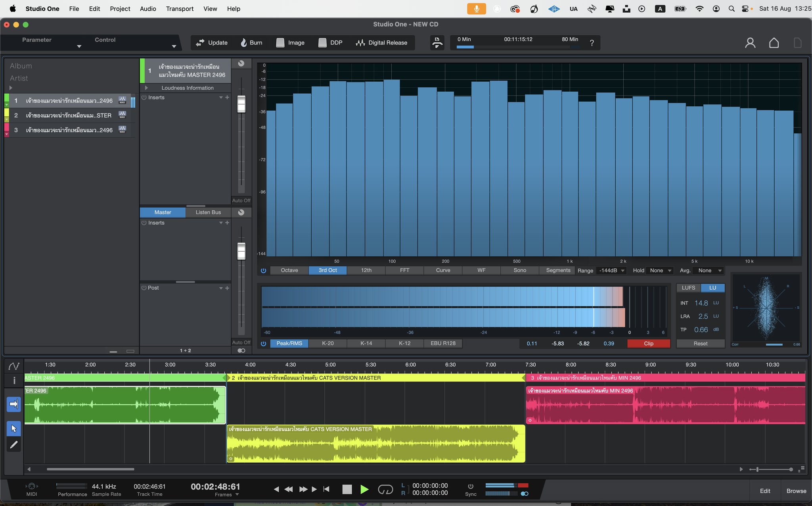Expand Loudness Information section

click(x=146, y=88)
